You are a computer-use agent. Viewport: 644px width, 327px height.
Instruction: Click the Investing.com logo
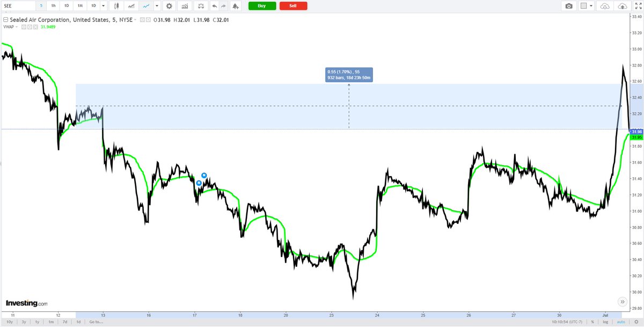[x=27, y=303]
